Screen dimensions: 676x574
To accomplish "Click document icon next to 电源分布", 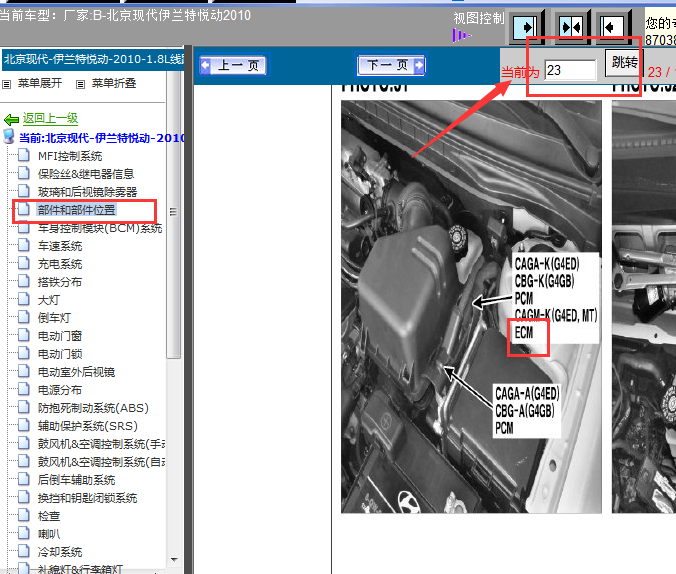I will tap(24, 389).
